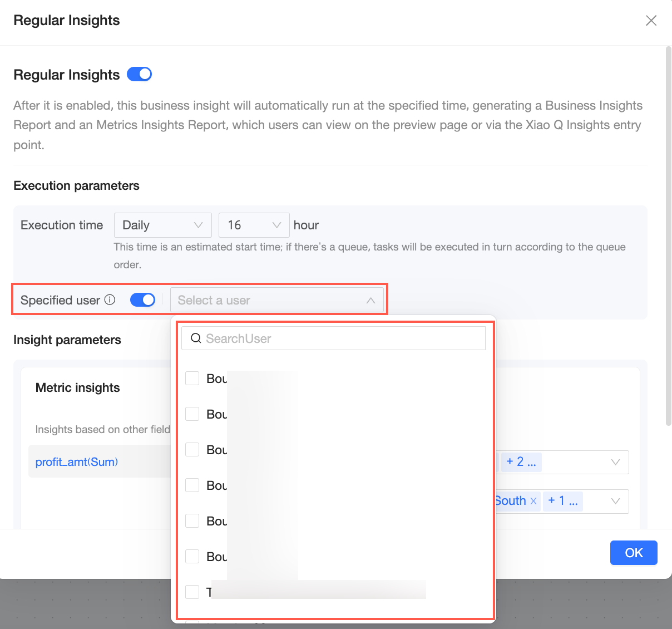
Task: Close the Regular Insights dialog
Action: pos(651,21)
